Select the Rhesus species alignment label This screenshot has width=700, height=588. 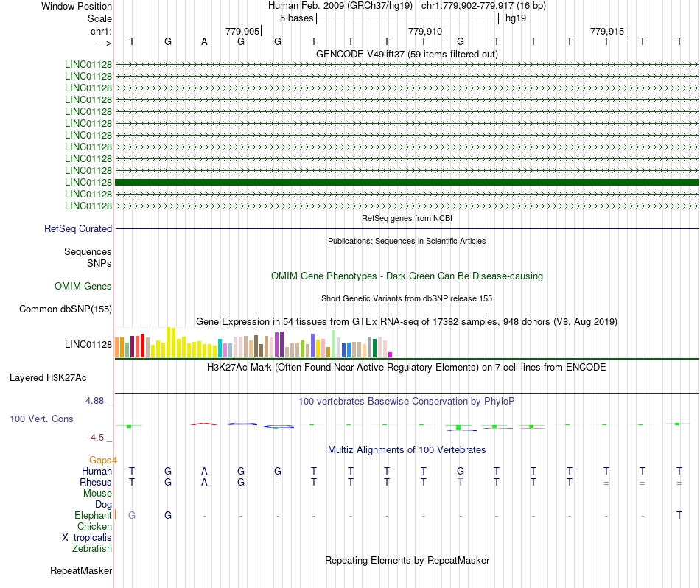(x=96, y=482)
